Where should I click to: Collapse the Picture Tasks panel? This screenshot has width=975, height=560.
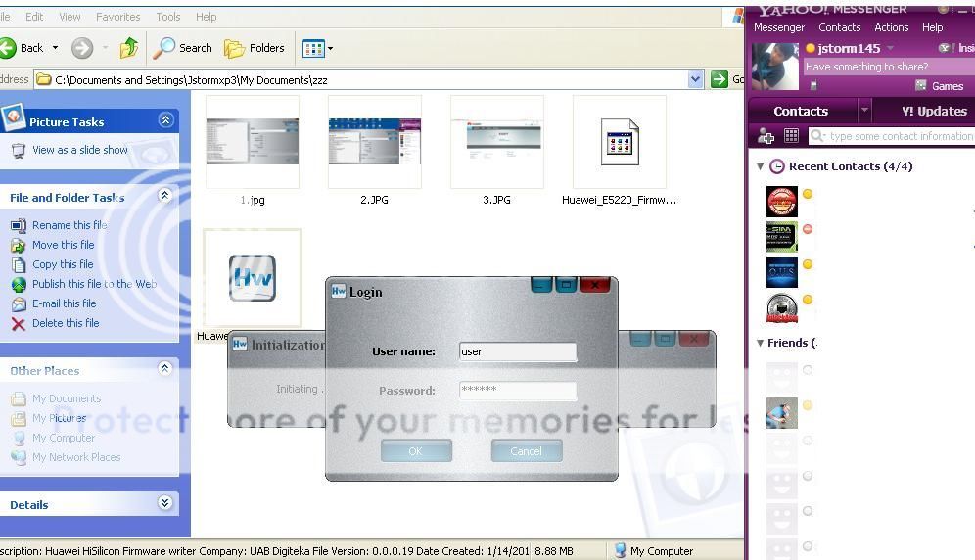click(165, 120)
